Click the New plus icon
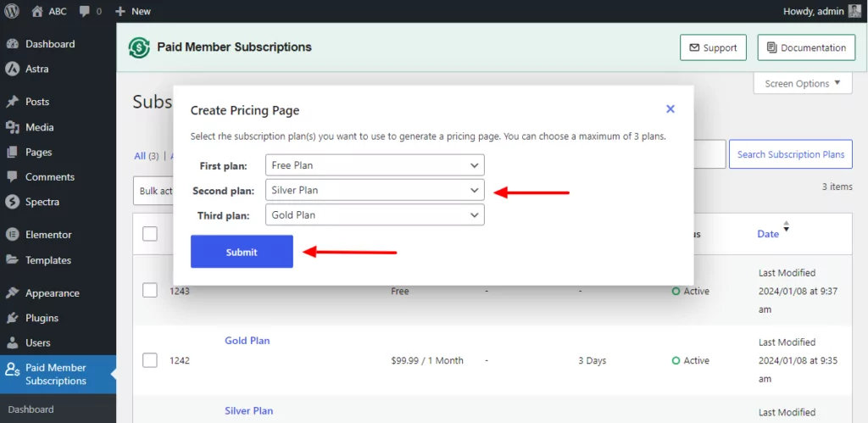The image size is (868, 423). pos(120,11)
